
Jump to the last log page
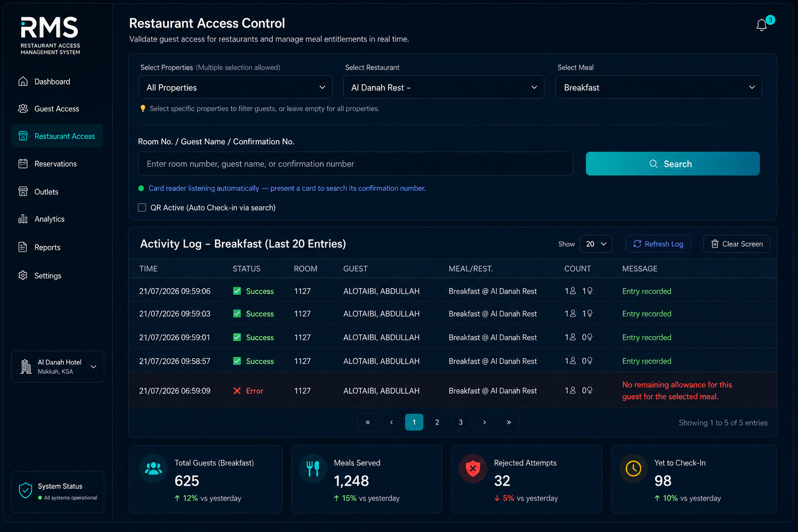pos(509,422)
